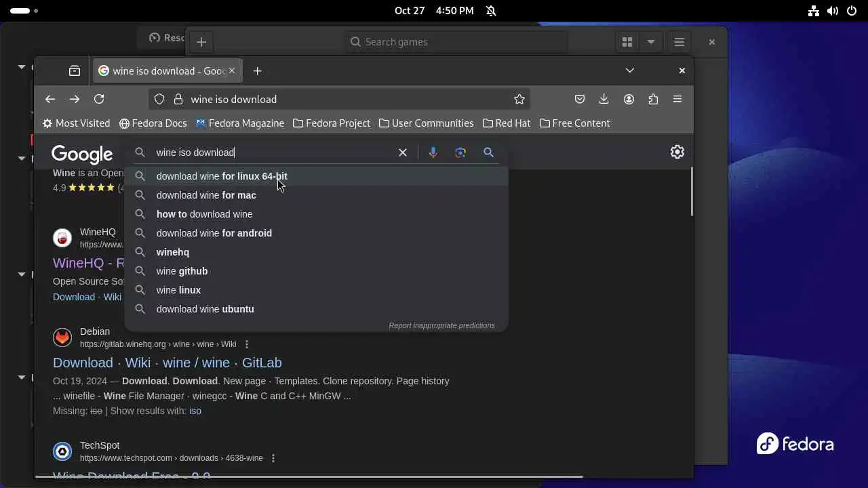Reload the current page
Image resolution: width=868 pixels, height=488 pixels.
[x=99, y=99]
